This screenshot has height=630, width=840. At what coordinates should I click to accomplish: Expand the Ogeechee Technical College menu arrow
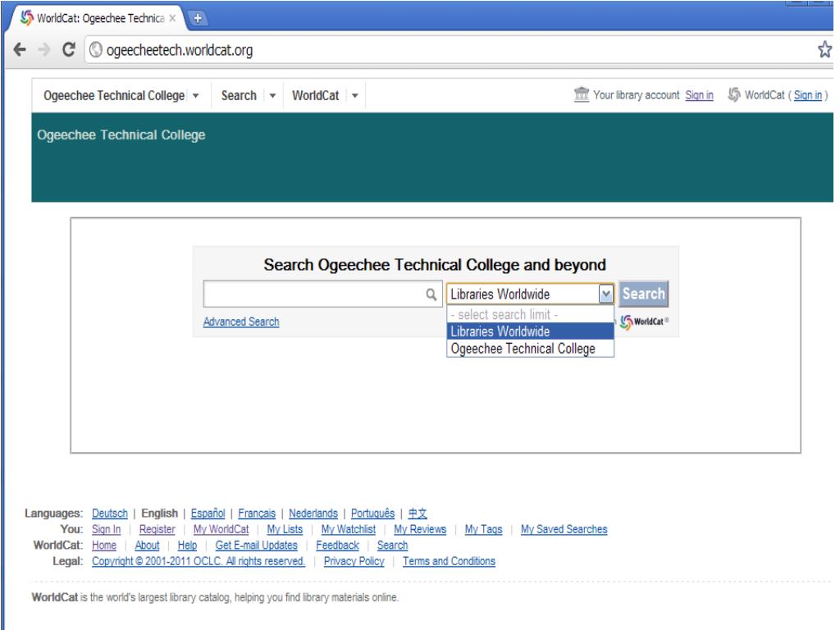[x=195, y=96]
